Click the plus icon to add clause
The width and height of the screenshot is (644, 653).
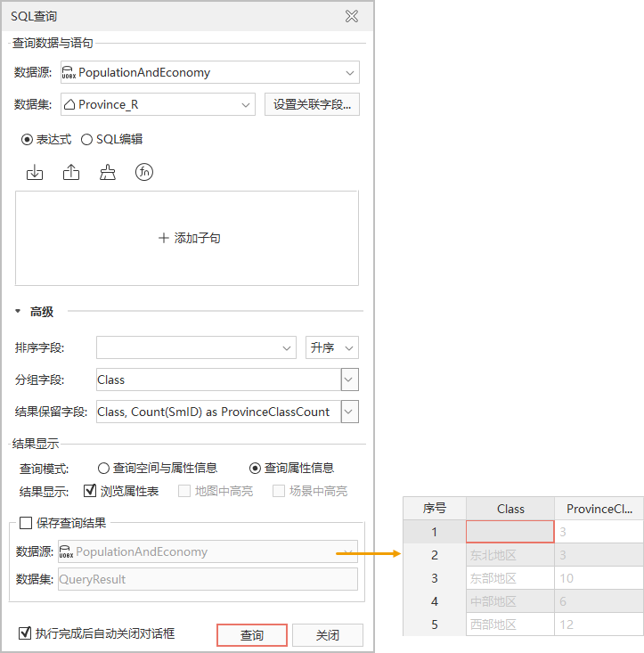click(163, 239)
